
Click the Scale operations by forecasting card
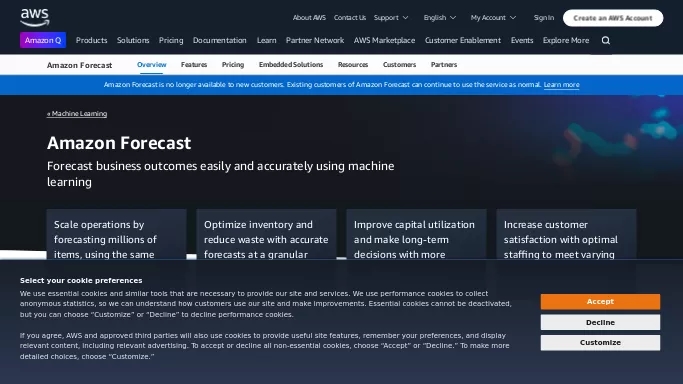pyautogui.click(x=116, y=234)
